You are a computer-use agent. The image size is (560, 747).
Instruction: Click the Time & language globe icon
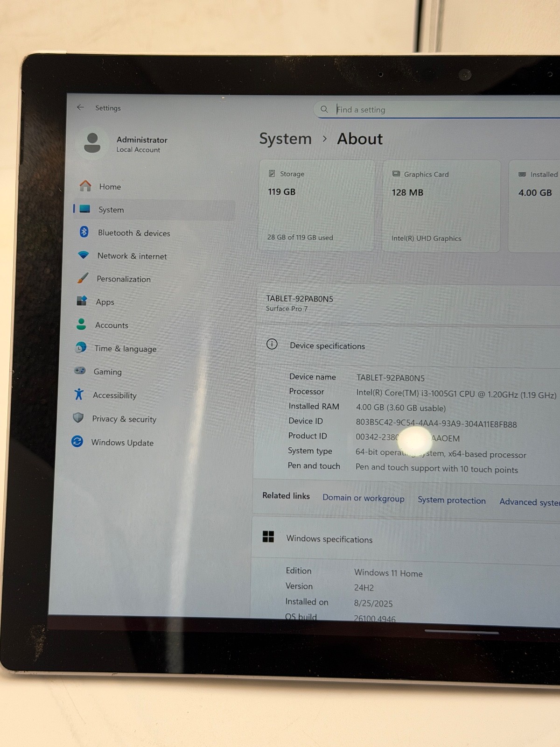pyautogui.click(x=81, y=347)
